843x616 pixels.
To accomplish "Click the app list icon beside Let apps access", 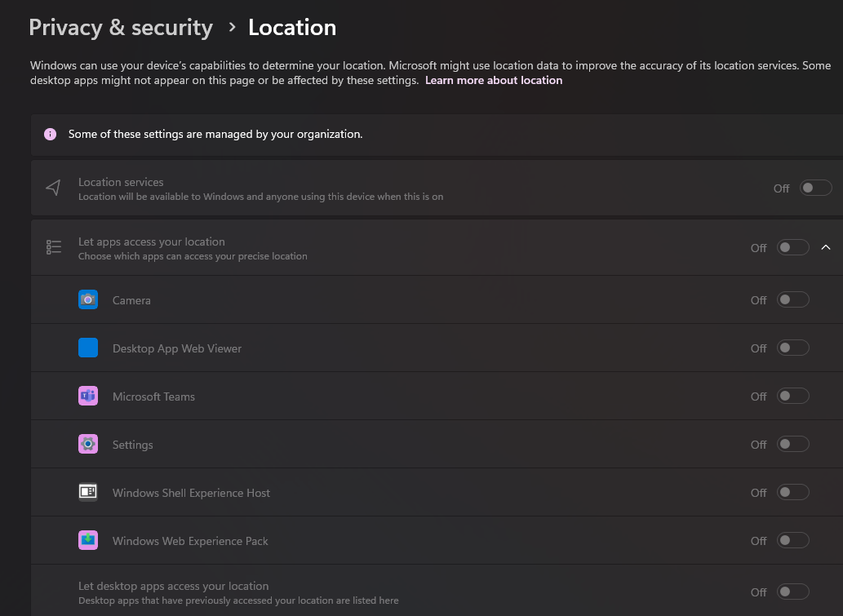I will coord(54,247).
